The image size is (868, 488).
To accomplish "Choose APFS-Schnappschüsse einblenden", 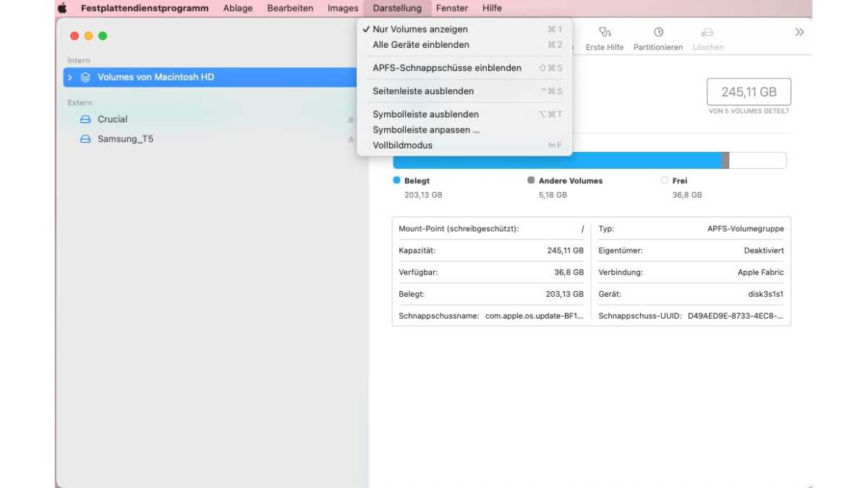I will tap(464, 68).
